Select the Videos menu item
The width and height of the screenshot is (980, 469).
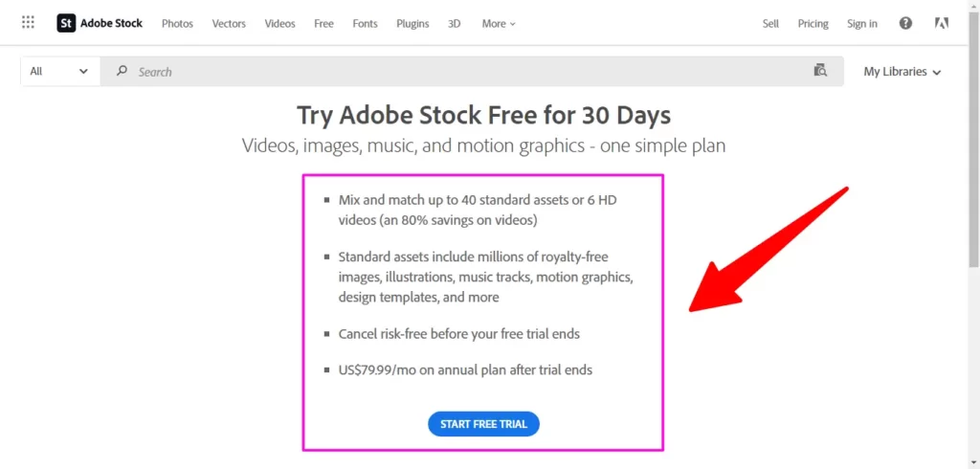[x=280, y=24]
